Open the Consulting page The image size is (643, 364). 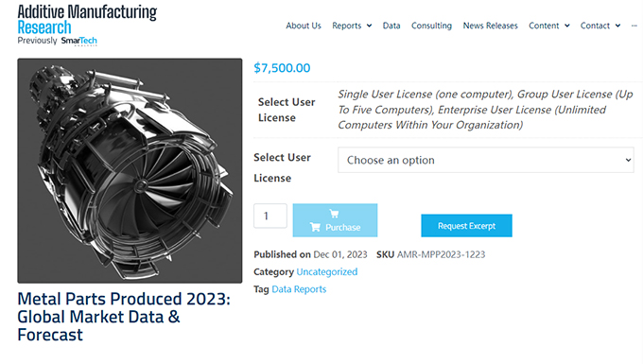tap(431, 26)
